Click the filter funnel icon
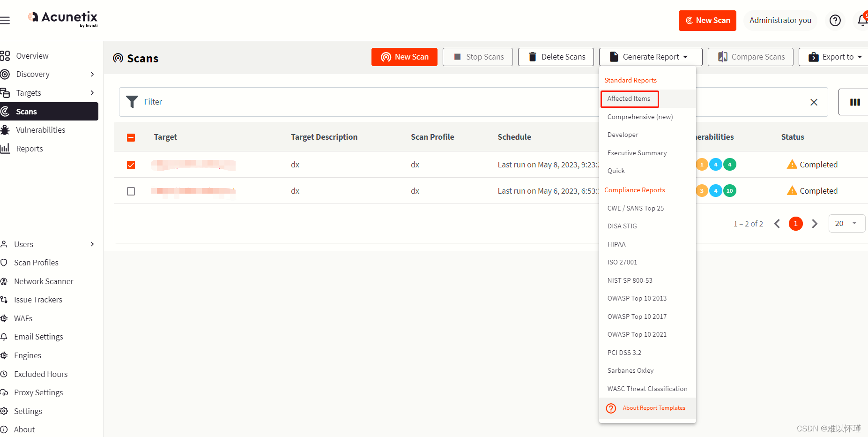Screen dimensions: 868x437 tap(132, 102)
